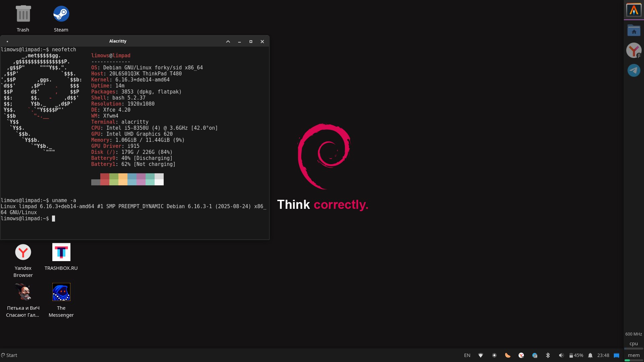Click the Resolution 1920x1080 line
644x362 pixels.
click(x=123, y=104)
